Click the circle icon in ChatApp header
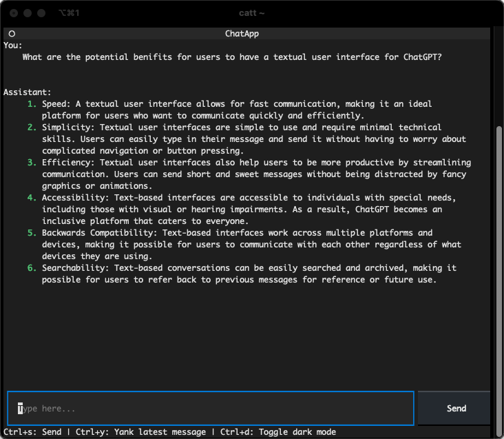This screenshot has width=504, height=439. (x=12, y=34)
